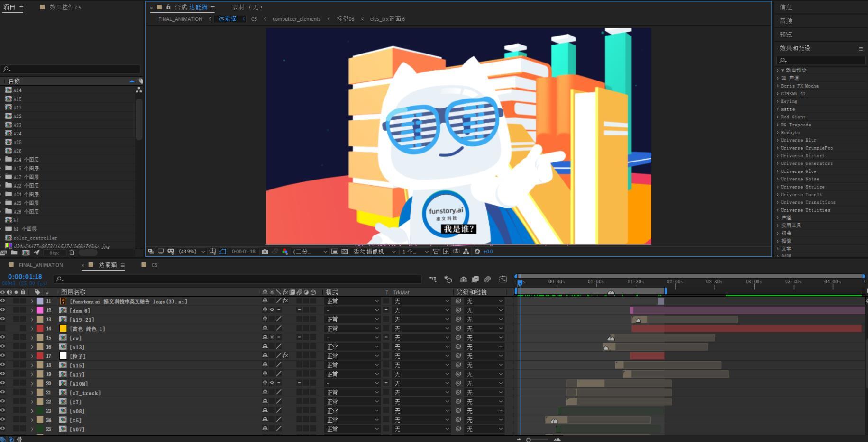Open the 效果和预设 panel menu
The width and height of the screenshot is (868, 442).
pos(861,49)
